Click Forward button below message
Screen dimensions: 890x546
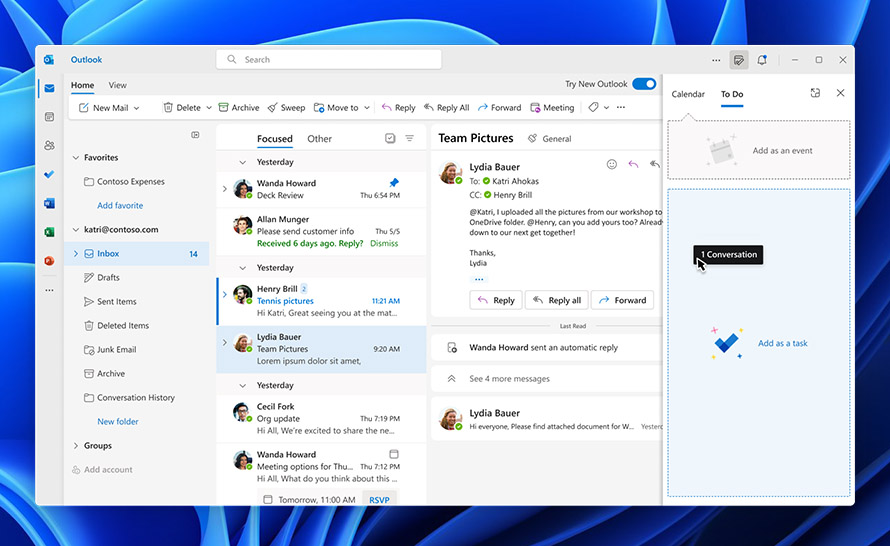coord(623,300)
